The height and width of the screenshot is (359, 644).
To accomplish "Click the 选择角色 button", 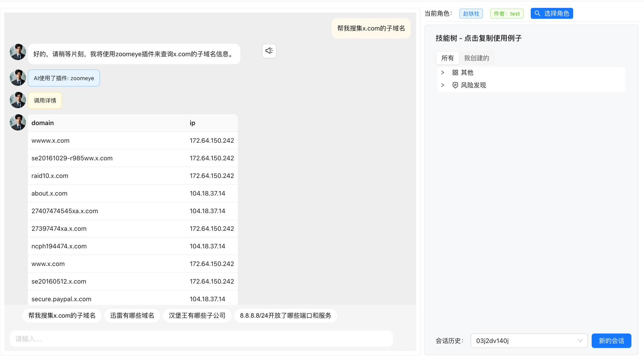I will pyautogui.click(x=551, y=13).
